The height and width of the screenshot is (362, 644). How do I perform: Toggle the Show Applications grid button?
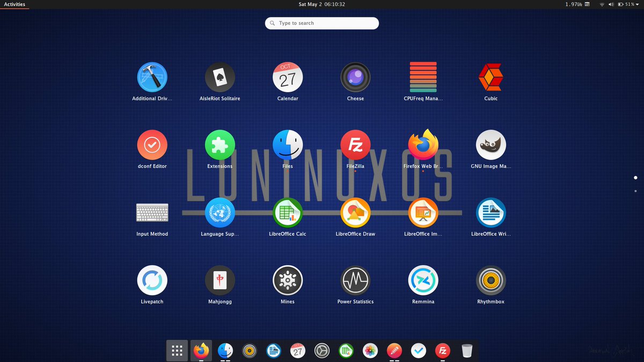(177, 350)
